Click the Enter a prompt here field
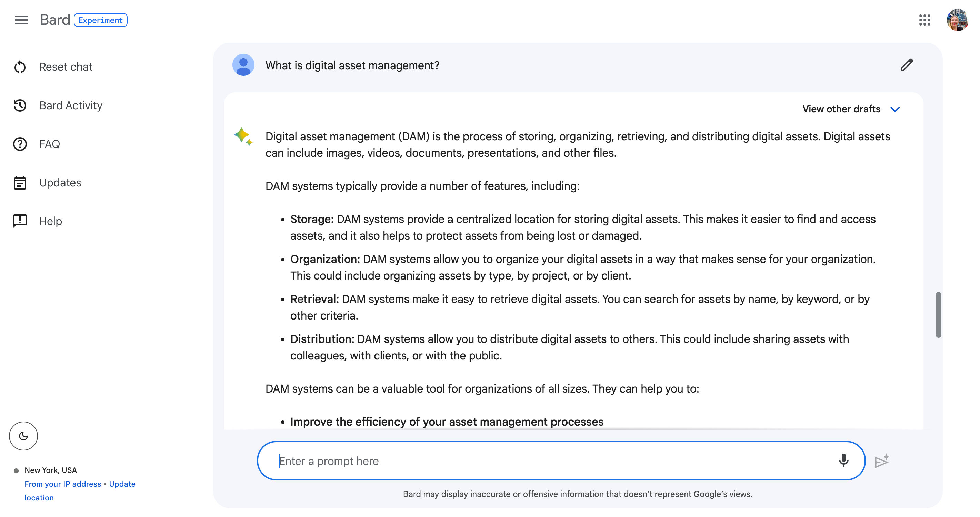This screenshot has height=517, width=980. [x=561, y=461]
